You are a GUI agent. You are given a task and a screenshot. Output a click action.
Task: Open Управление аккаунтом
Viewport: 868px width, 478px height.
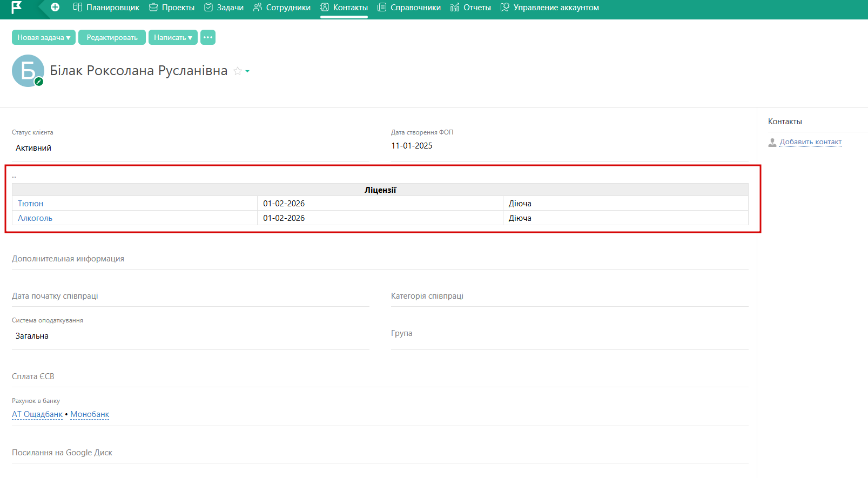coord(550,8)
